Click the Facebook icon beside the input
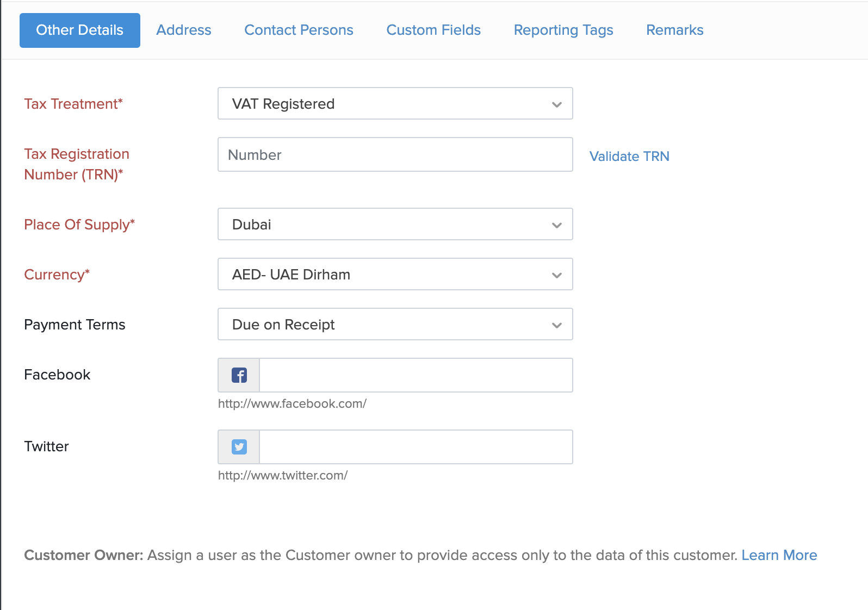 pyautogui.click(x=239, y=375)
